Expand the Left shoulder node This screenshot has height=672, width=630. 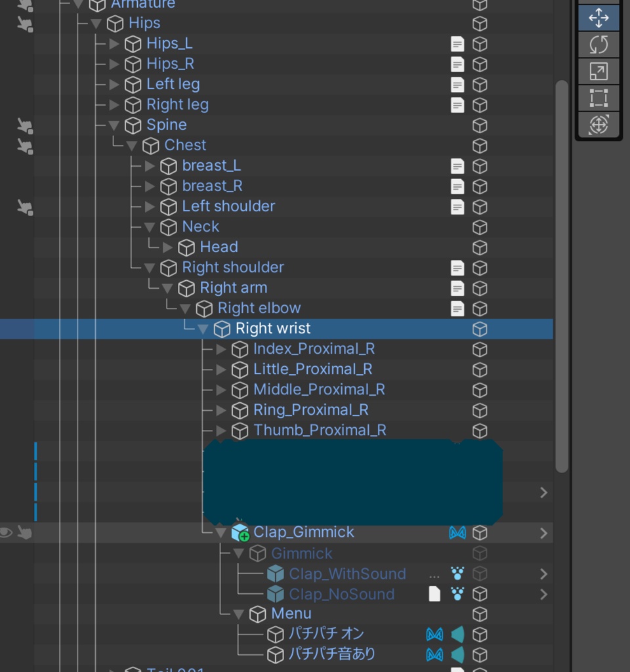[x=150, y=207]
